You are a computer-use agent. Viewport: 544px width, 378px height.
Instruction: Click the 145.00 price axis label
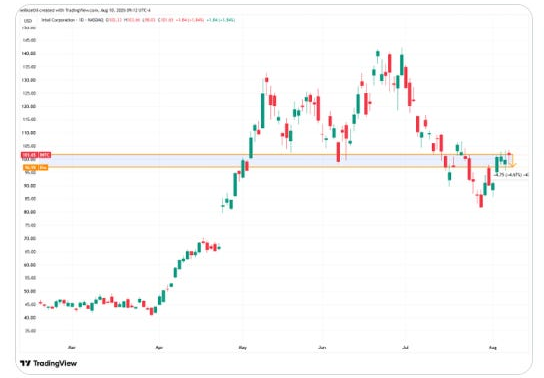29,40
